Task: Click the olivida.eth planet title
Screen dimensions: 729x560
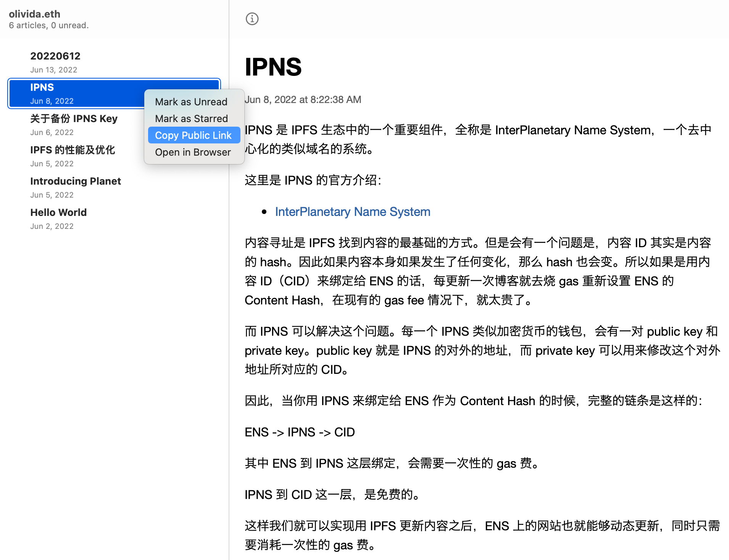Action: (35, 14)
